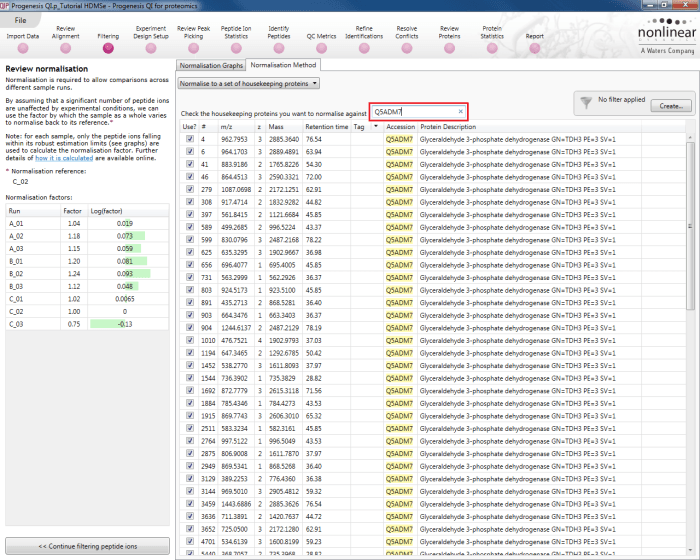The image size is (700, 560).
Task: Toggle Use checkbox for ion 41
Action: coord(190,164)
